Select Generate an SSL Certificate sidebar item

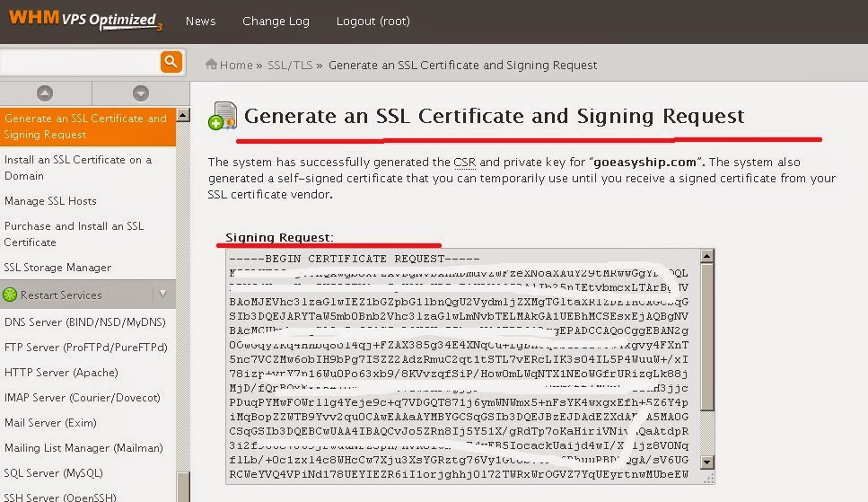click(x=87, y=127)
